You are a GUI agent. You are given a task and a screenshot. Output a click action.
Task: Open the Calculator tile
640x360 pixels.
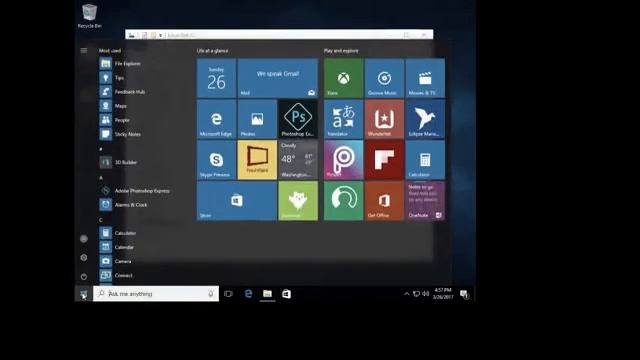(x=425, y=160)
